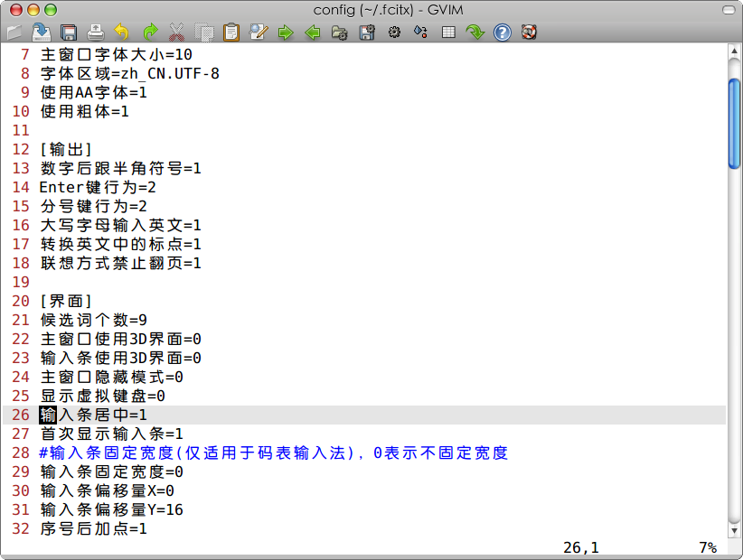The image size is (743, 560).
Task: Run Make with the droplet icon
Action: click(421, 33)
